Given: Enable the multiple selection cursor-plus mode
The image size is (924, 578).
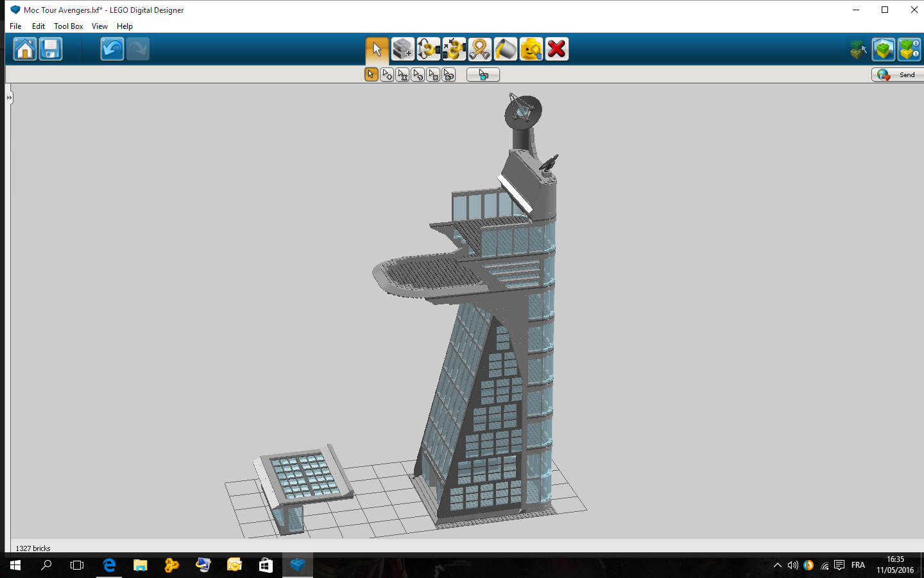Looking at the screenshot, I should pos(387,75).
